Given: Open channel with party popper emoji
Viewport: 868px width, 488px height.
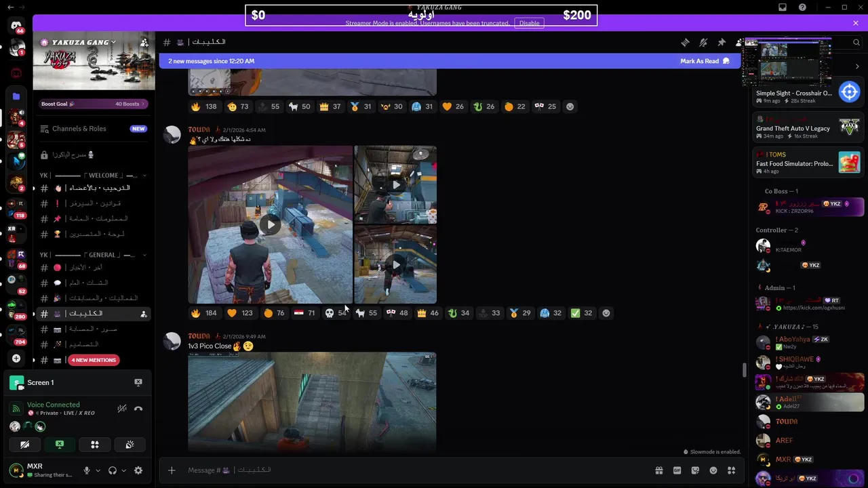Looking at the screenshot, I should tap(94, 298).
